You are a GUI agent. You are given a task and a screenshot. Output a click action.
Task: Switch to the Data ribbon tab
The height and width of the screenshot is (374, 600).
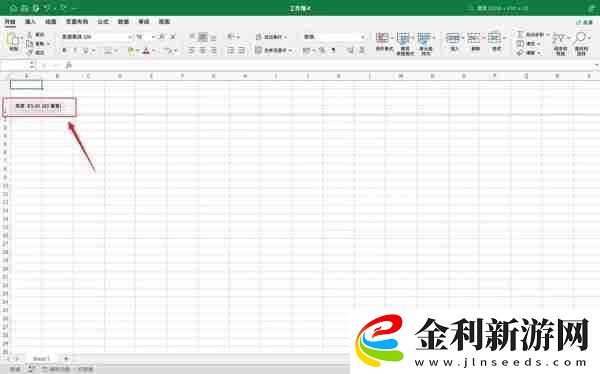(123, 22)
